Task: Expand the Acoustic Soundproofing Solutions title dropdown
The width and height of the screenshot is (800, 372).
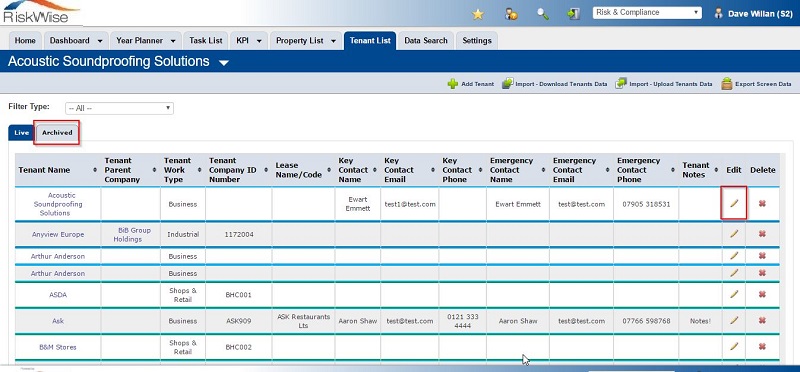Action: tap(224, 63)
